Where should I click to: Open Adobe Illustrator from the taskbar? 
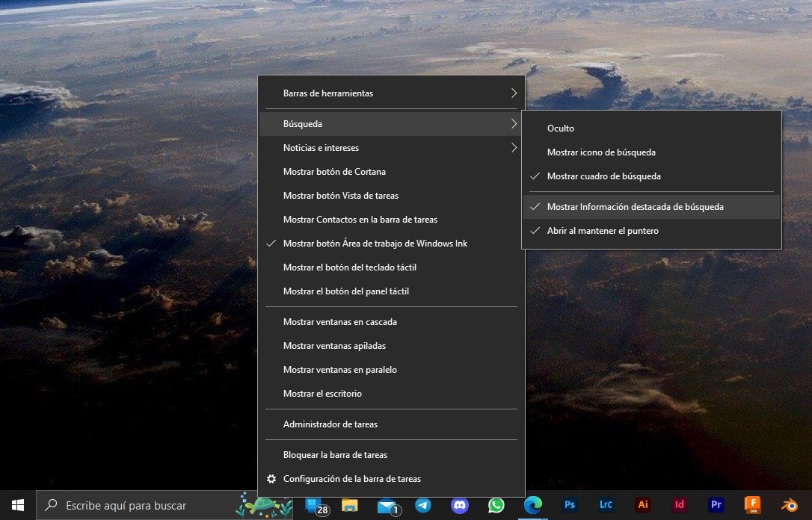click(x=642, y=505)
